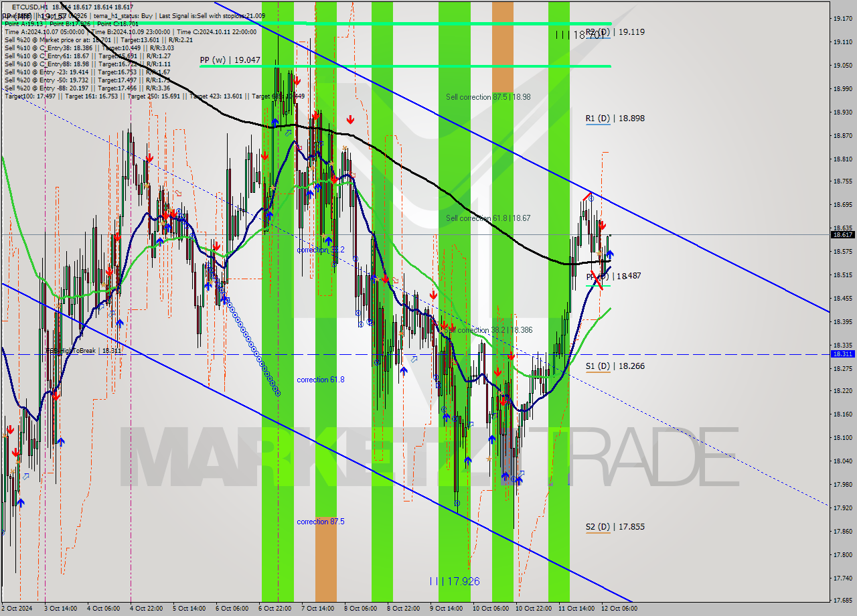Click the '8 Oct 22:00' time axis label
857x616 pixels.
(404, 609)
